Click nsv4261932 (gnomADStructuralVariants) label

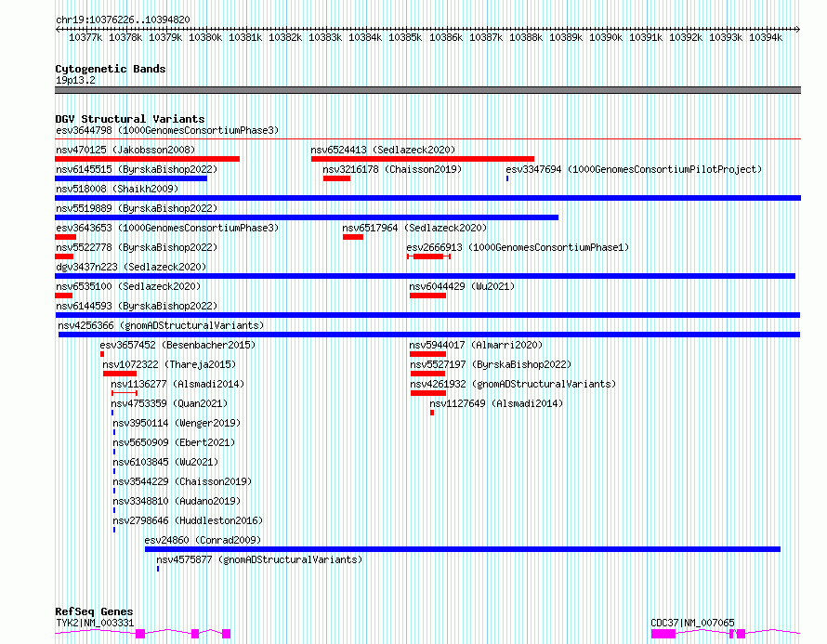point(513,384)
